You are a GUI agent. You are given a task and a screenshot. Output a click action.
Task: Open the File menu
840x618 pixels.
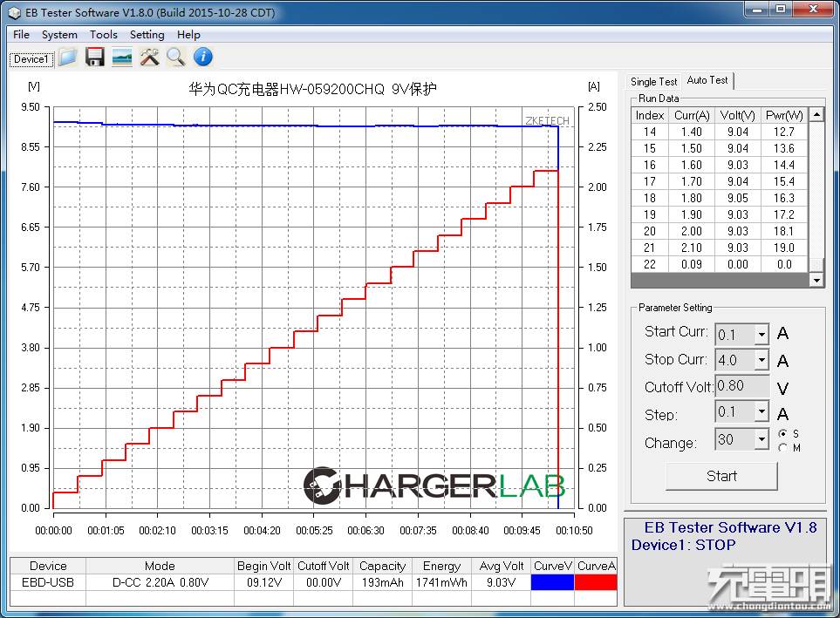22,35
